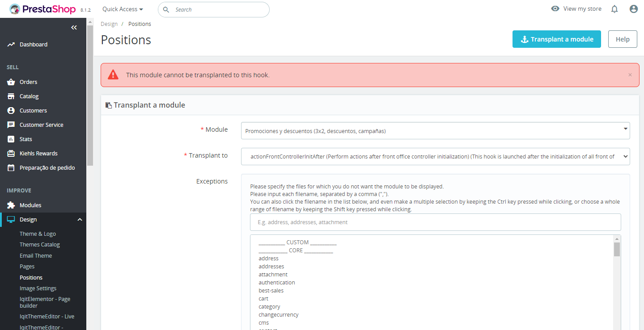Click the Catalog store icon
The height and width of the screenshot is (330, 644).
click(x=11, y=96)
